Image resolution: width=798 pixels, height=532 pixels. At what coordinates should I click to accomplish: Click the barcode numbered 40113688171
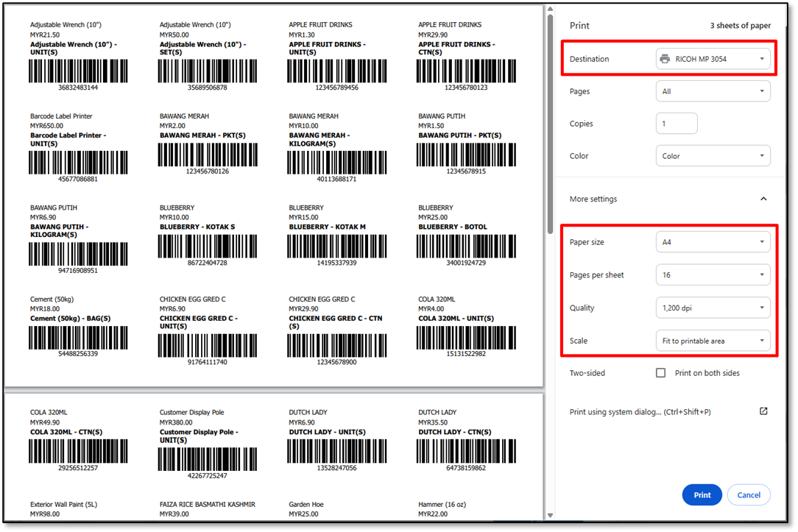click(337, 163)
